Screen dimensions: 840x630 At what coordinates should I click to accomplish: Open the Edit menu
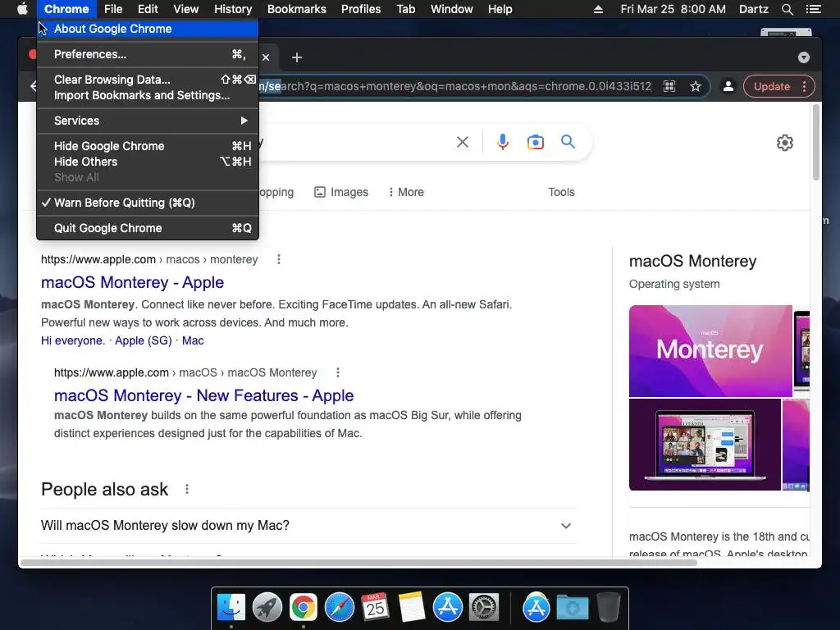click(148, 9)
